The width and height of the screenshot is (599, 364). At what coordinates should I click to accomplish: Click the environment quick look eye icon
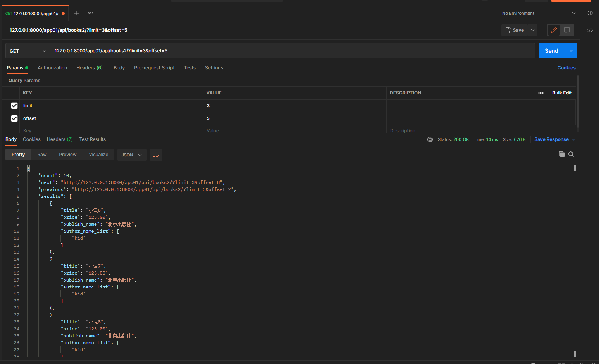pyautogui.click(x=590, y=13)
